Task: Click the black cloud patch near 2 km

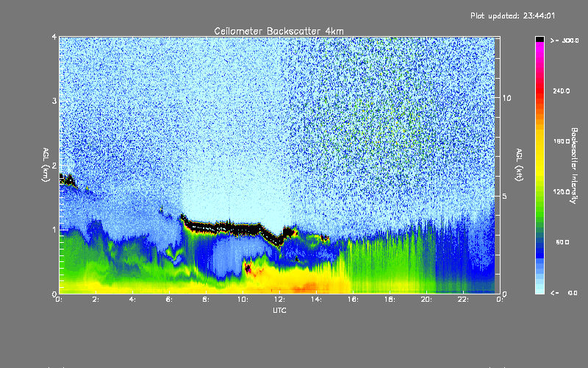Action: click(68, 180)
